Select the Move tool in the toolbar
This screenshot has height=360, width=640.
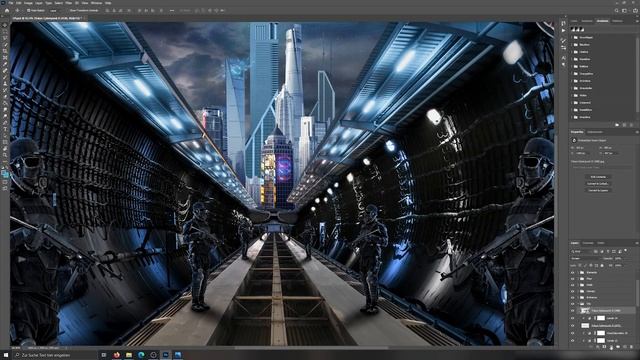5,25
